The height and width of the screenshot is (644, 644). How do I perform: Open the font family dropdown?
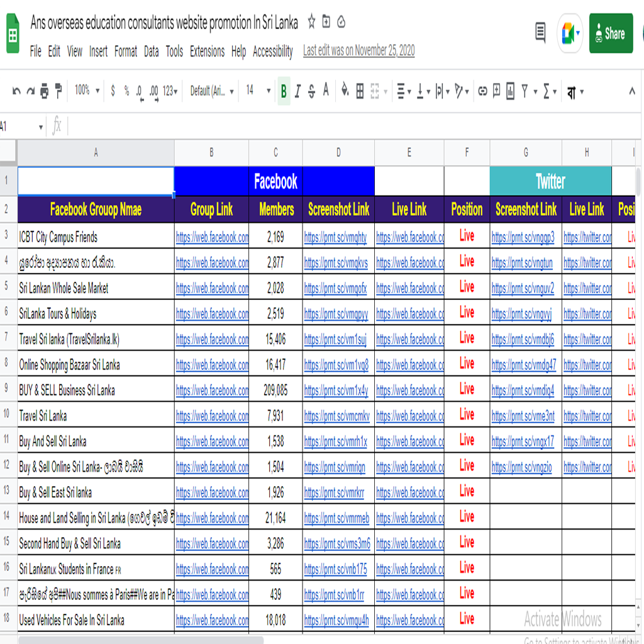point(212,91)
